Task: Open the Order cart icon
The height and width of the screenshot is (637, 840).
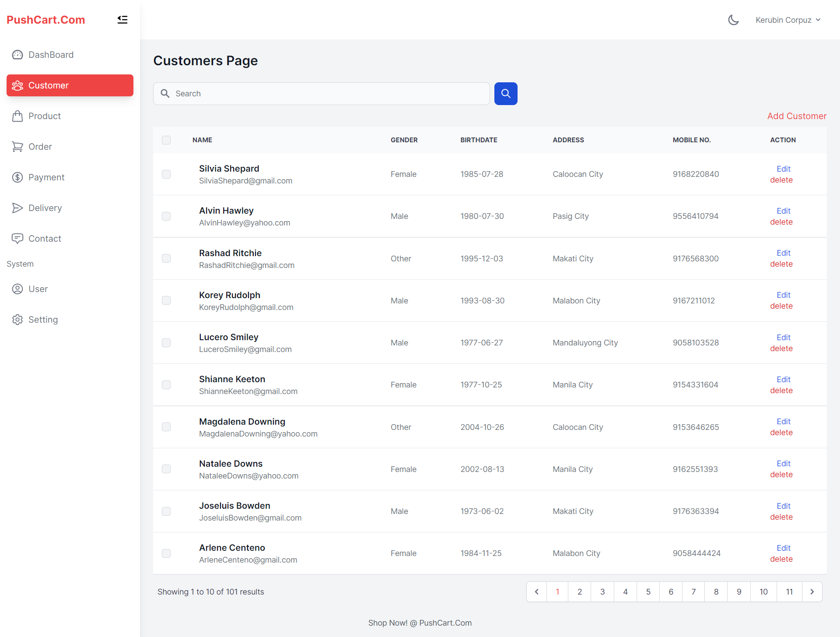Action: pos(17,146)
